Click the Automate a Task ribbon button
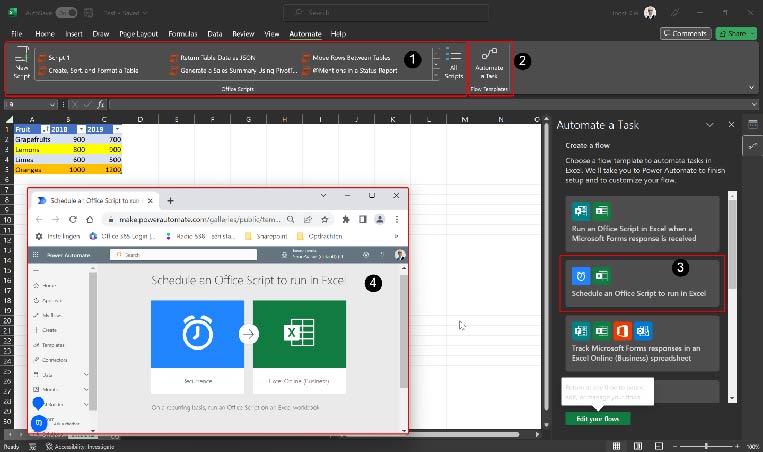This screenshot has width=763, height=452. coord(489,63)
